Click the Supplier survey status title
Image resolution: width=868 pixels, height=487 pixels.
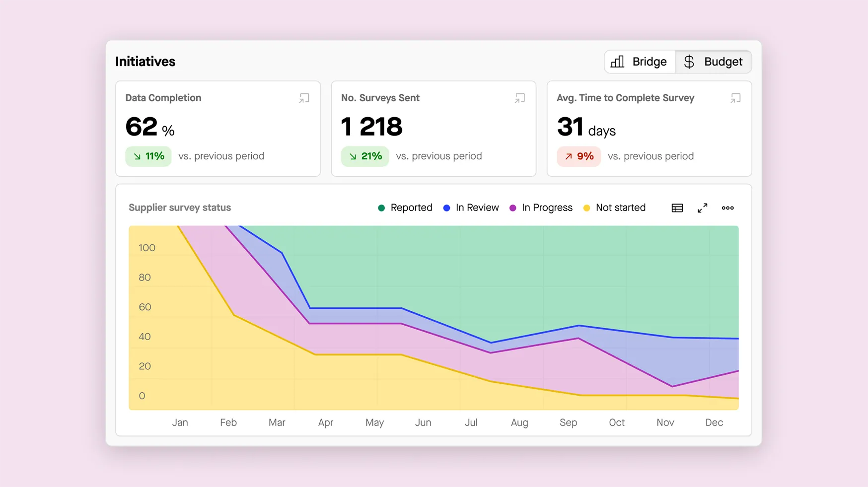(180, 208)
